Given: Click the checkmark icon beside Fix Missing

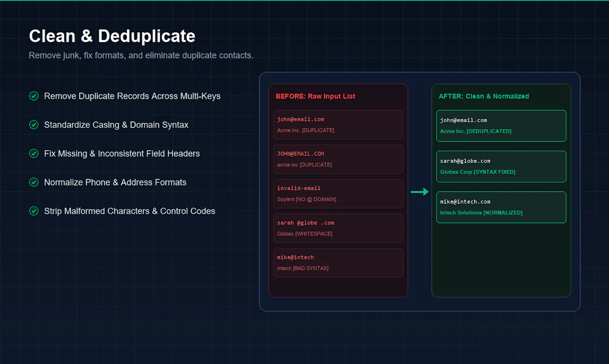Looking at the screenshot, I should coord(34,153).
